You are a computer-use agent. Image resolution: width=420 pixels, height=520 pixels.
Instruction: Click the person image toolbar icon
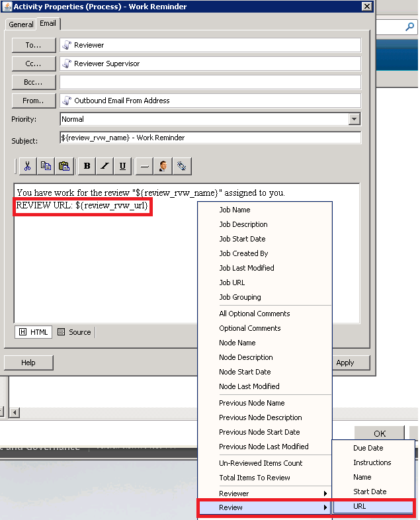pos(163,166)
